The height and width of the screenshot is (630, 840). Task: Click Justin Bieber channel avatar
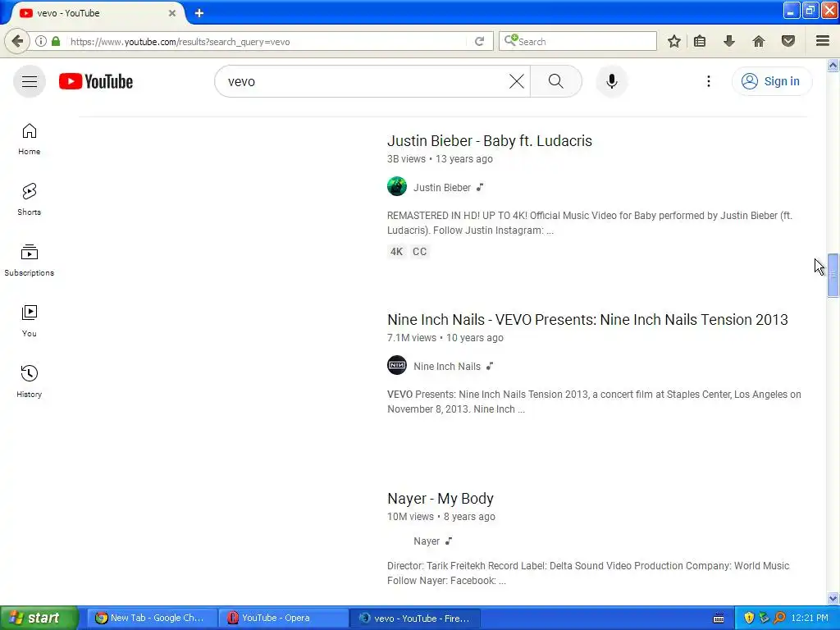pyautogui.click(x=397, y=186)
